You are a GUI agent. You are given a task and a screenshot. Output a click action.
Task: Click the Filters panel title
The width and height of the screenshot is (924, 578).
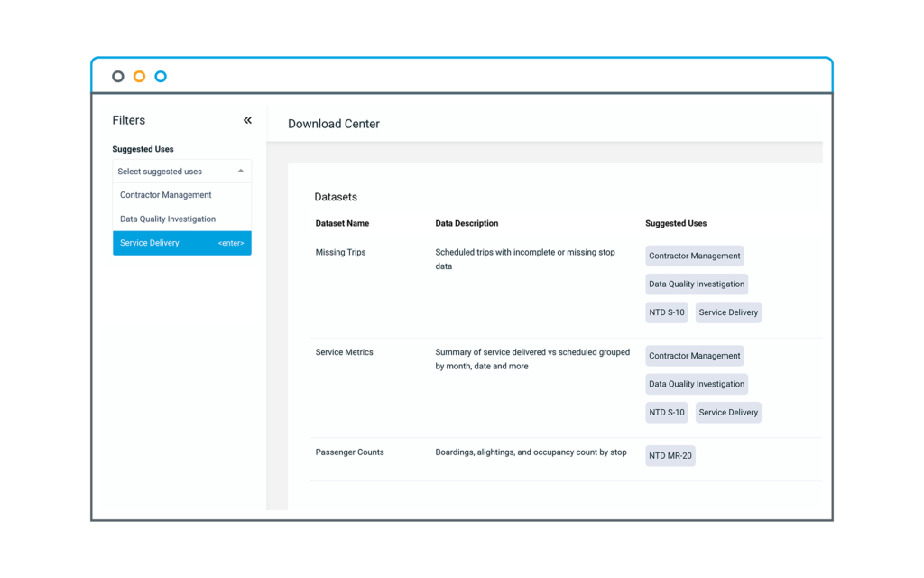pos(128,119)
